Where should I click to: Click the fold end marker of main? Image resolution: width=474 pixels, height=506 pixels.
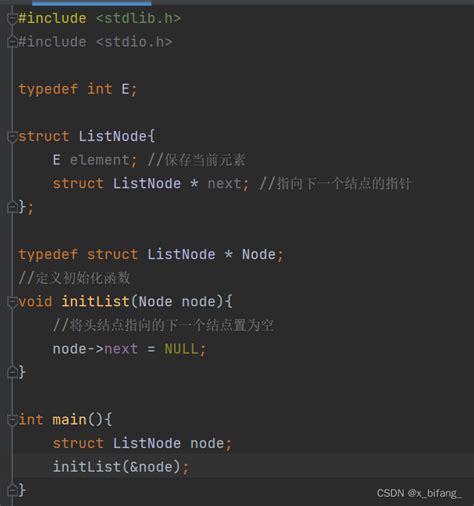point(12,490)
